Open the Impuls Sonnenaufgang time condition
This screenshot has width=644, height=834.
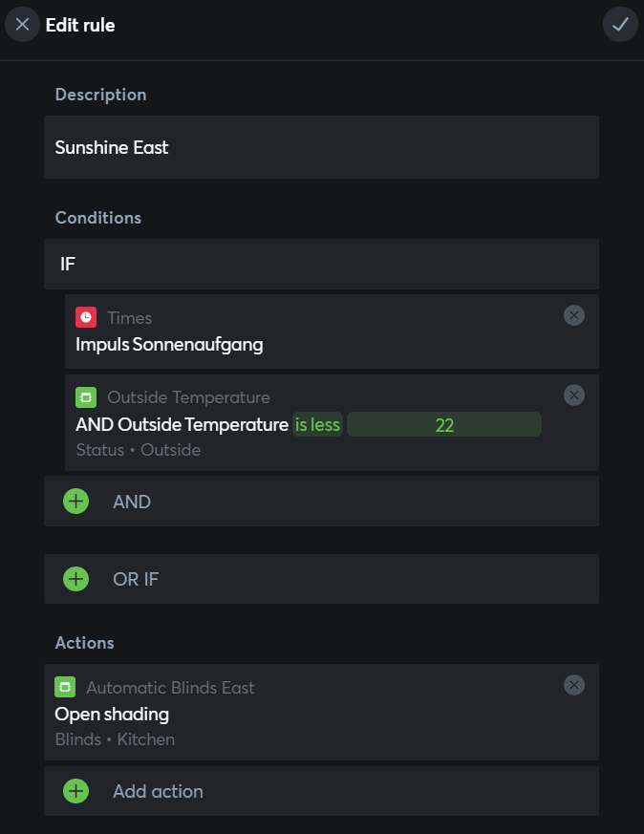point(169,345)
